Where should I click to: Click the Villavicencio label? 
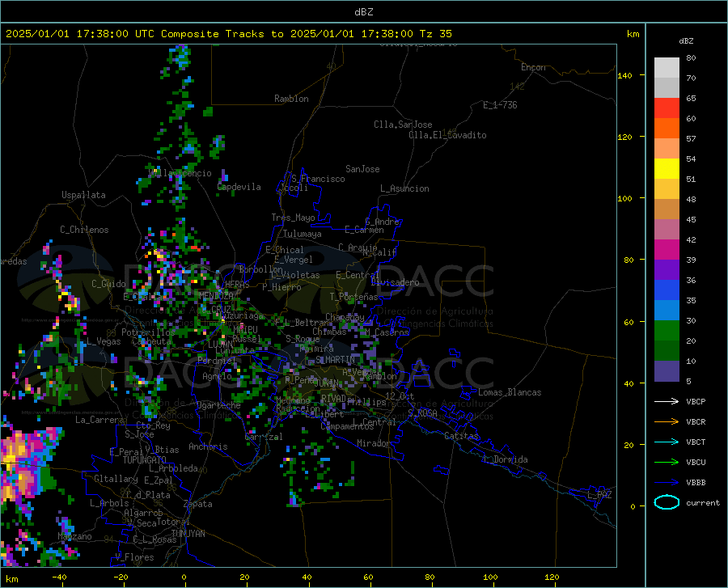coord(180,173)
